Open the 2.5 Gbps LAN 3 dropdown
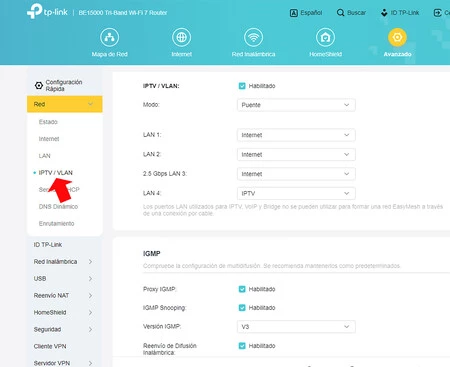Screen dimensions: 450x367 pyautogui.click(x=296, y=174)
